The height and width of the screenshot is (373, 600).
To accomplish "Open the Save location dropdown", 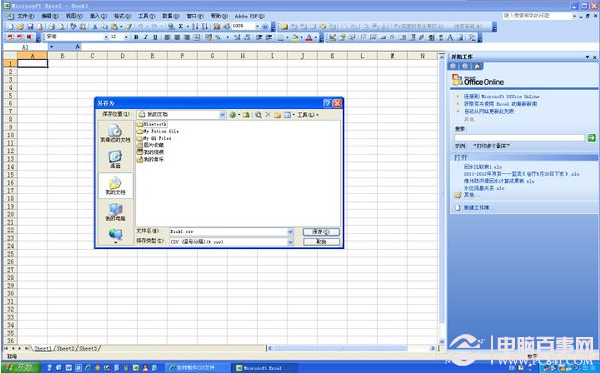I will click(x=222, y=114).
